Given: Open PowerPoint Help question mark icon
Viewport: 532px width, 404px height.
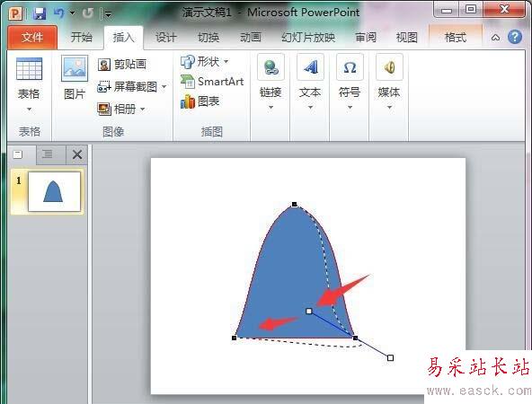Looking at the screenshot, I should (515, 37).
